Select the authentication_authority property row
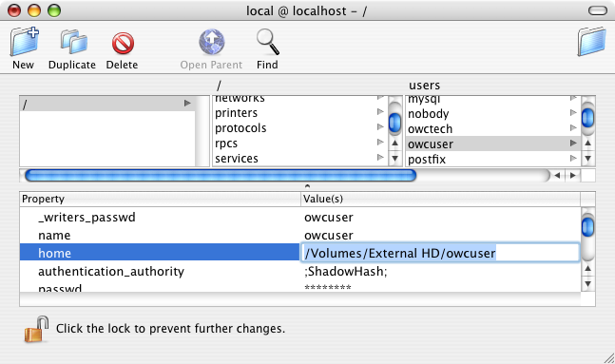615x364 pixels. click(x=300, y=271)
